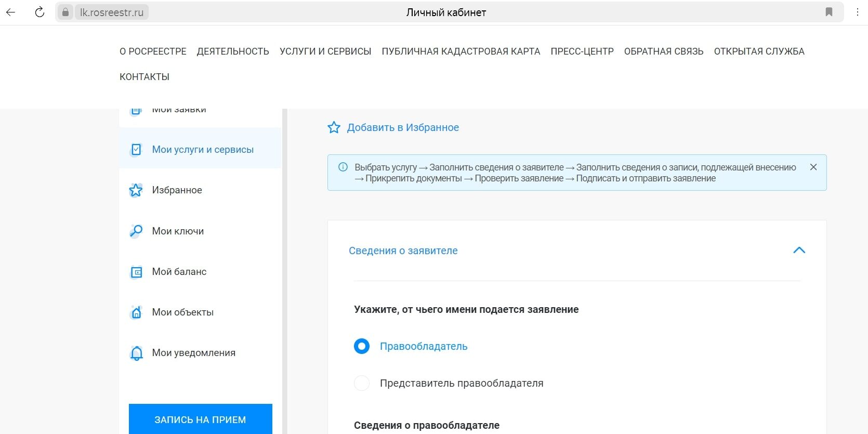868x434 pixels.
Task: Open the УСЛУГИ И СЕРВИСЫ menu item
Action: pos(325,51)
